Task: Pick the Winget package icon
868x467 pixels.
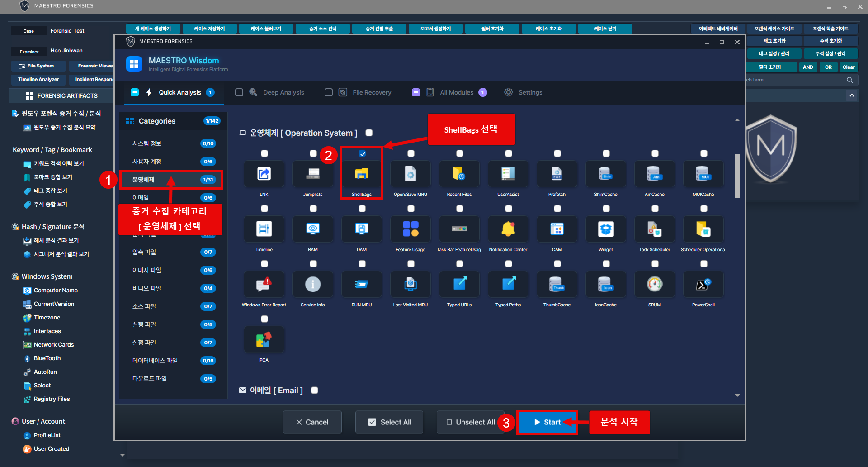Action: [606, 229]
